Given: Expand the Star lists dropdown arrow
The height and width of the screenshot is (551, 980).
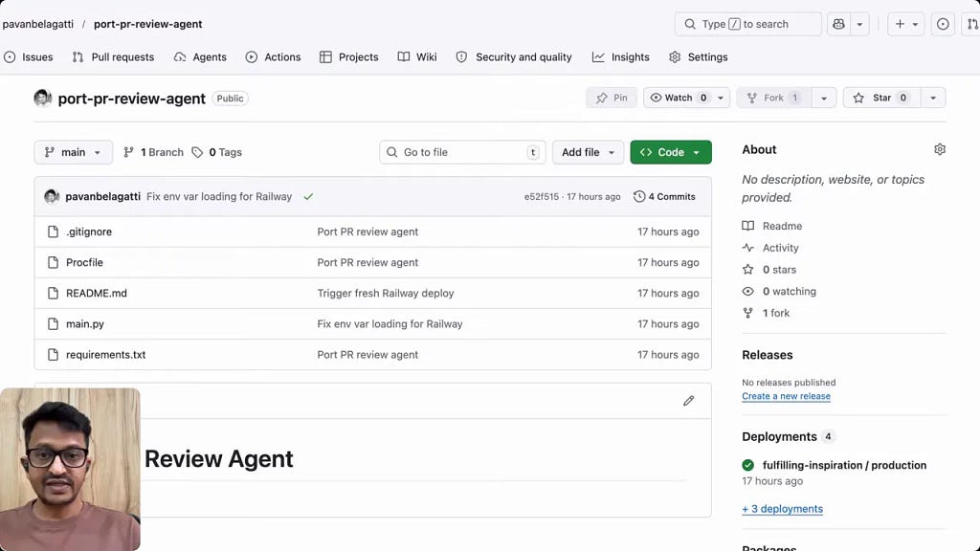Looking at the screenshot, I should [x=933, y=99].
